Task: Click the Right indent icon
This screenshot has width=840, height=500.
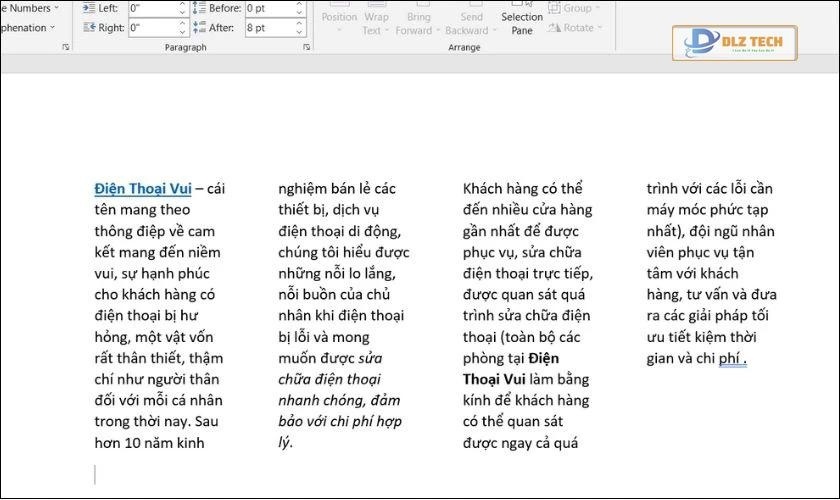Action: (x=89, y=28)
